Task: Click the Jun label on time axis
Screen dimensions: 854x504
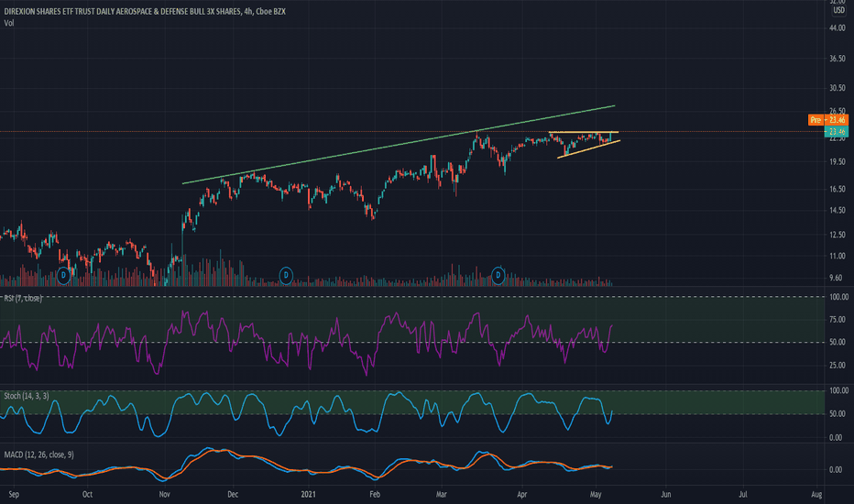Action: pyautogui.click(x=665, y=495)
